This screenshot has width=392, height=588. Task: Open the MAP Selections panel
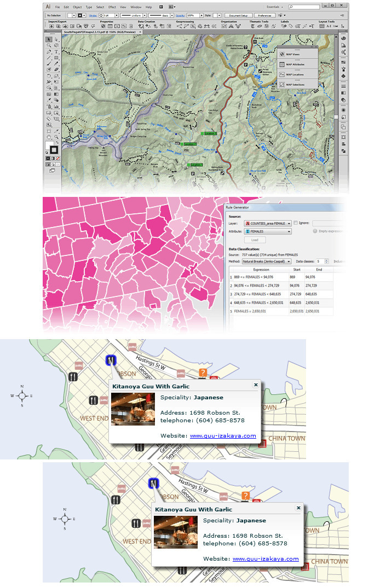tap(298, 85)
